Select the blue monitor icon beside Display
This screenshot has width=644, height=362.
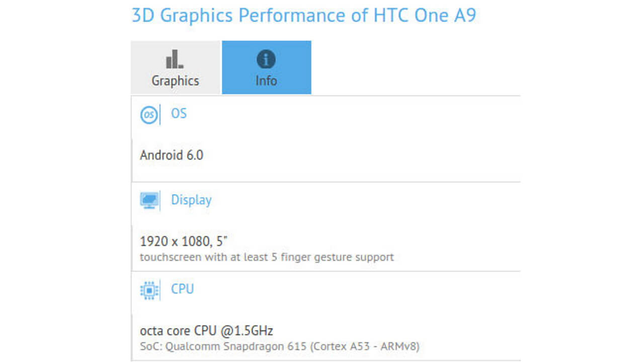click(x=149, y=200)
